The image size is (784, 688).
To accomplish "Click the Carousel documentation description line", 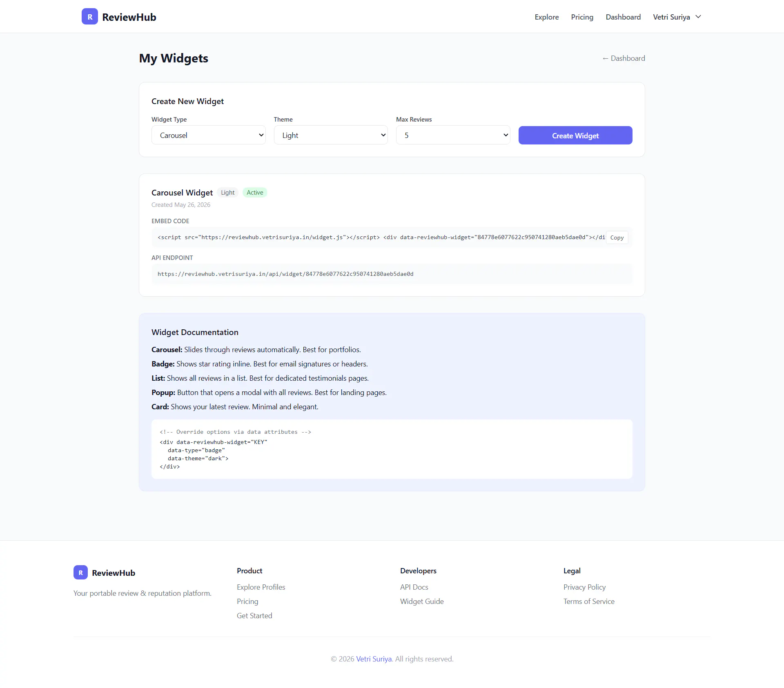I will 256,350.
